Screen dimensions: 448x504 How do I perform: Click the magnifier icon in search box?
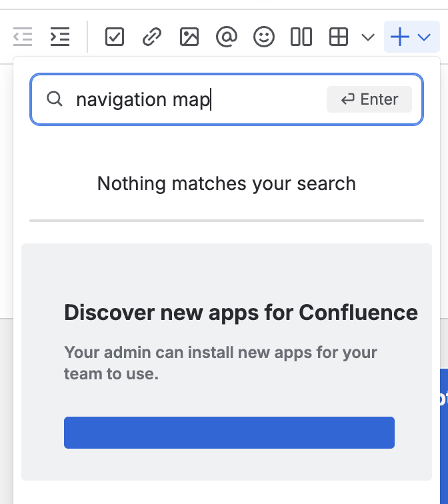55,99
